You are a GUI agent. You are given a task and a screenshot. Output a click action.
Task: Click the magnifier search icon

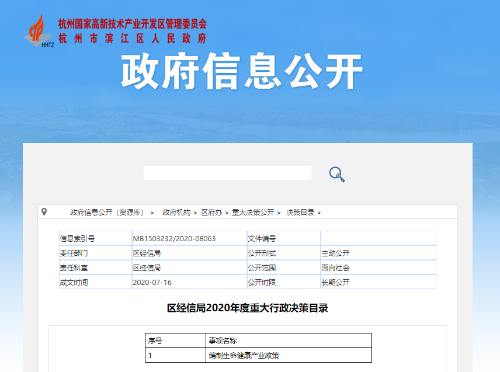[x=337, y=174]
